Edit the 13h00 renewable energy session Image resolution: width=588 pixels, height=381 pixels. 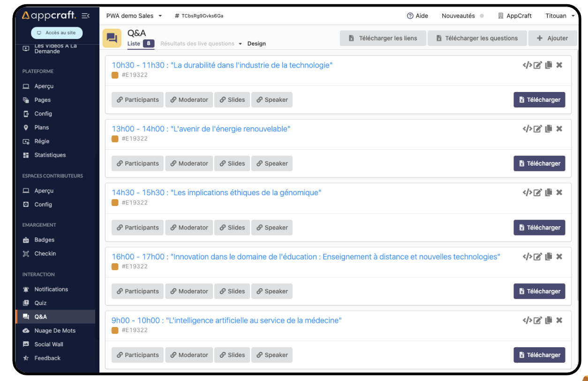point(538,129)
